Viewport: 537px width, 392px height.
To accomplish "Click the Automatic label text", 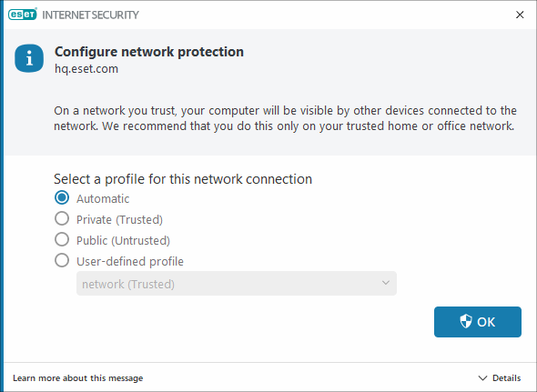I will click(x=103, y=198).
